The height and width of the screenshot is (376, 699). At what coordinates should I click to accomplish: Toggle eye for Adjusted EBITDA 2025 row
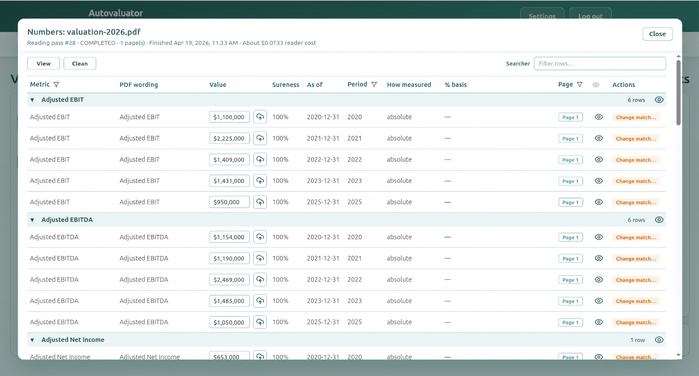click(x=599, y=322)
